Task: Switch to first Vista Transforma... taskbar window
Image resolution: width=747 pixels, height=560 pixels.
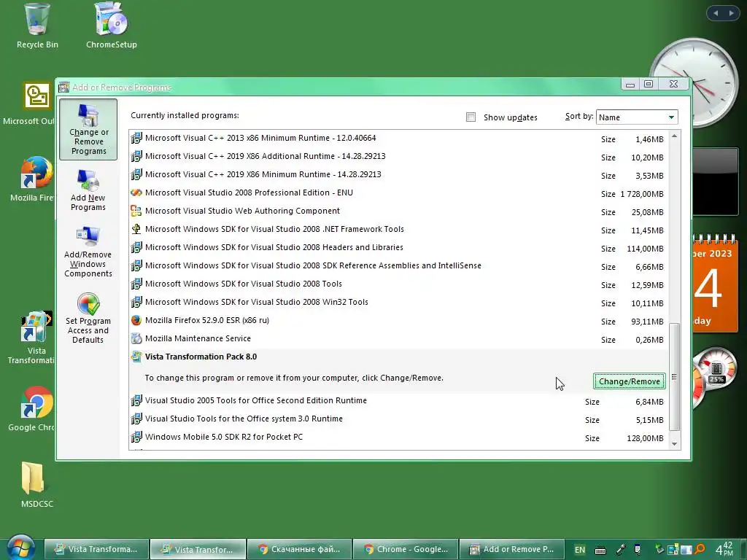Action: click(x=97, y=549)
